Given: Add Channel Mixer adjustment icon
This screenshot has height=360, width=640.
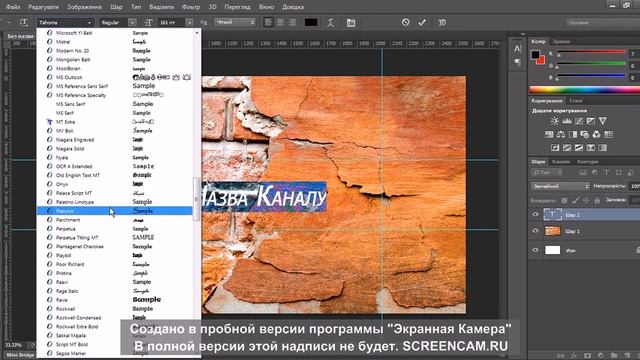Looking at the screenshot, I should pos(596,134).
